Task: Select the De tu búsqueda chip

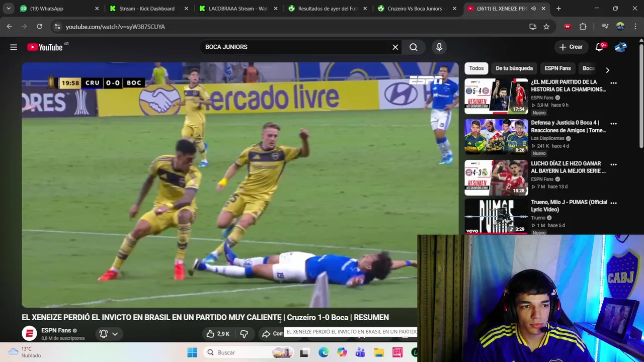Action: 514,68
